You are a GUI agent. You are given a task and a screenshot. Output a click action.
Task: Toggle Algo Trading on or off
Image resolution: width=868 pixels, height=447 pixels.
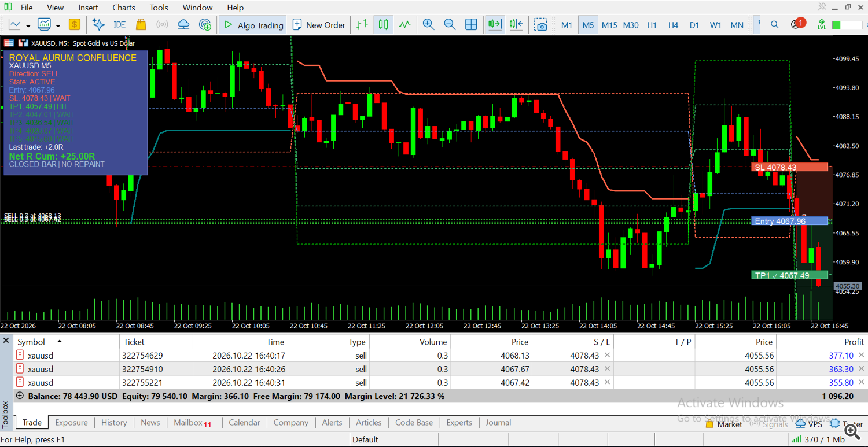tap(253, 25)
